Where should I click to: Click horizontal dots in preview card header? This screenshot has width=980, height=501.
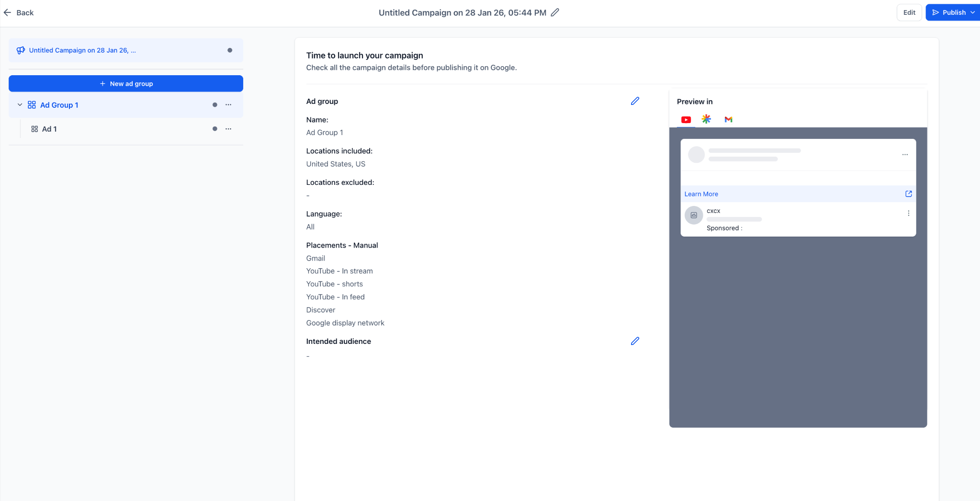(905, 155)
